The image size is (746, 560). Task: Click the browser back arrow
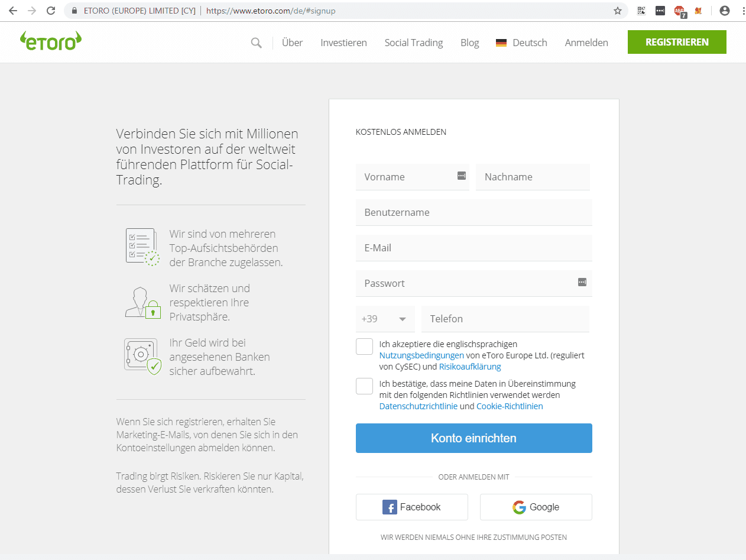pyautogui.click(x=13, y=11)
